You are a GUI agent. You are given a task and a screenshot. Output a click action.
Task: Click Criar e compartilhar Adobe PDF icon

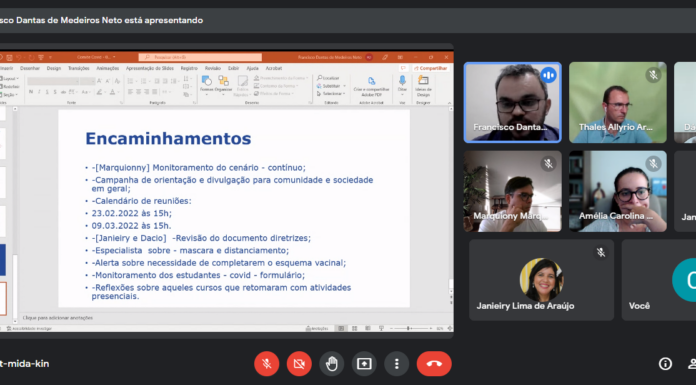(x=372, y=86)
